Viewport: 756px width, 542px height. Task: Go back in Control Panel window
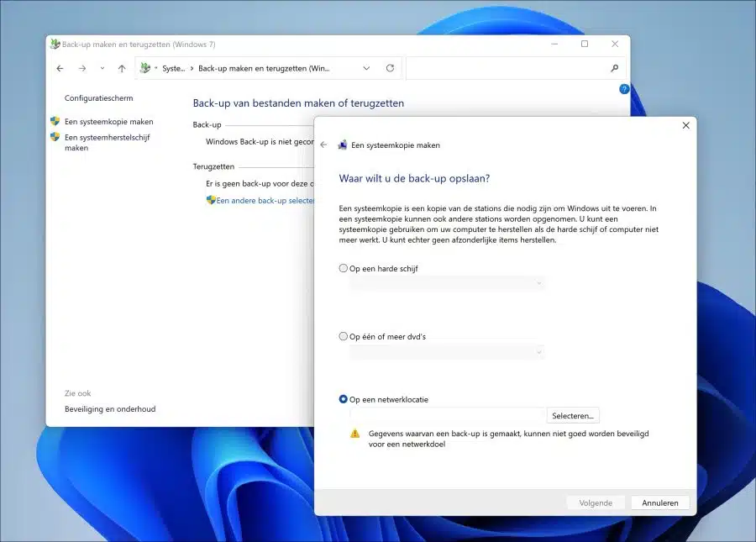pyautogui.click(x=60, y=68)
